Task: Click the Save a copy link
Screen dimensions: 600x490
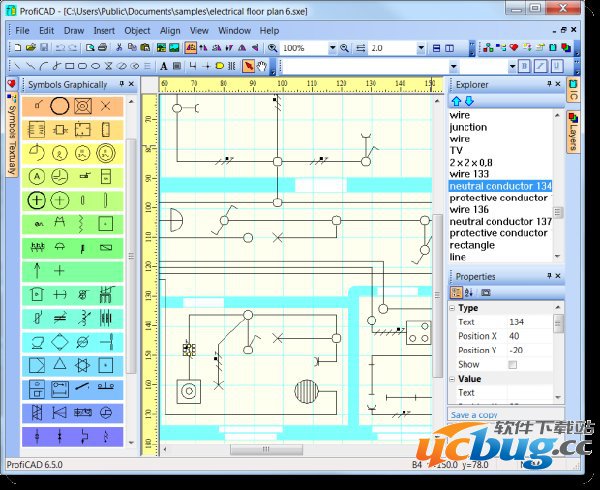Action: click(475, 415)
